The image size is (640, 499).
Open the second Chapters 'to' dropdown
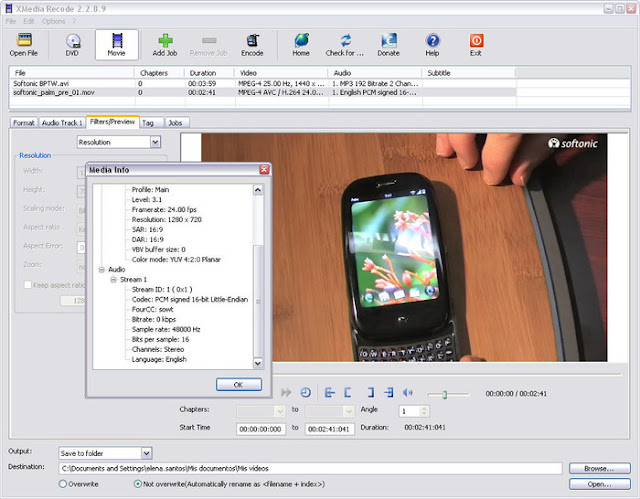coord(349,411)
